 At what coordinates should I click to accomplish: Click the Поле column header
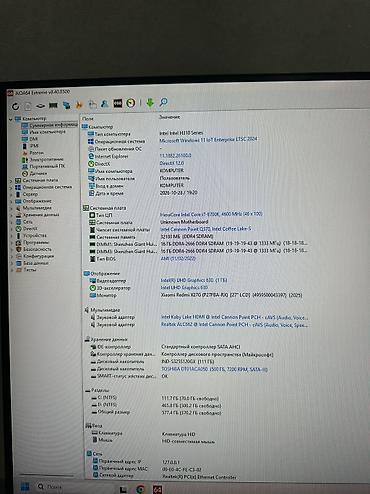[x=88, y=119]
